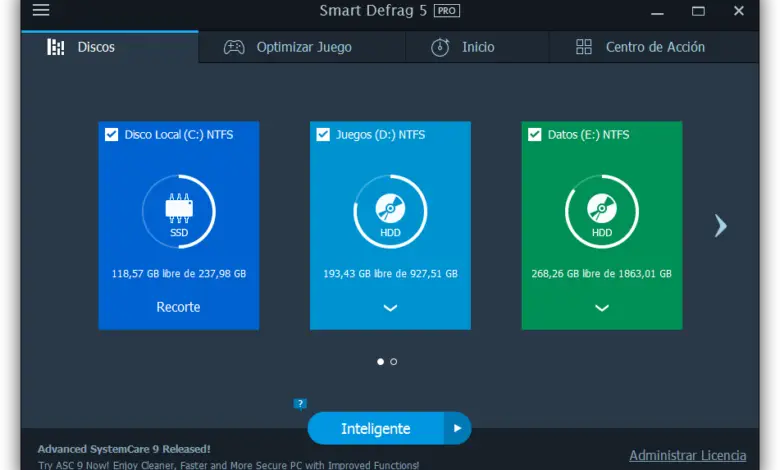Click the Discos bar-chart icon
The image size is (780, 470).
coord(56,47)
